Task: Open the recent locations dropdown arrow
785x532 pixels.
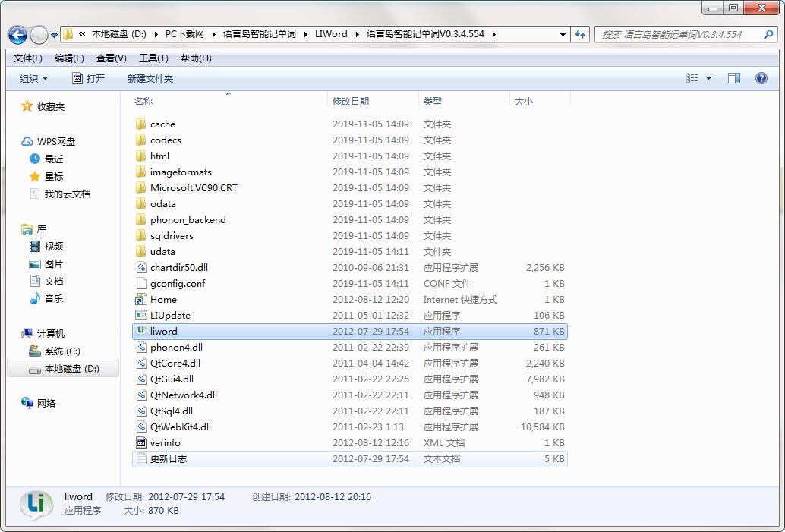Action: click(54, 36)
